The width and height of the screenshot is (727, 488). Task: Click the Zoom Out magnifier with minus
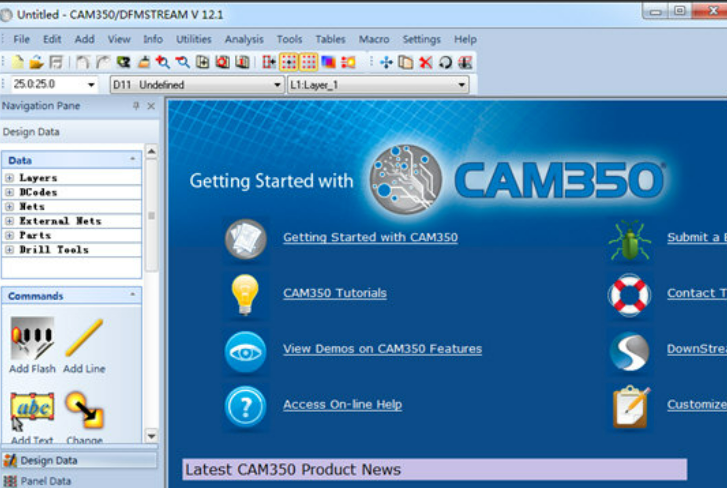(x=183, y=62)
